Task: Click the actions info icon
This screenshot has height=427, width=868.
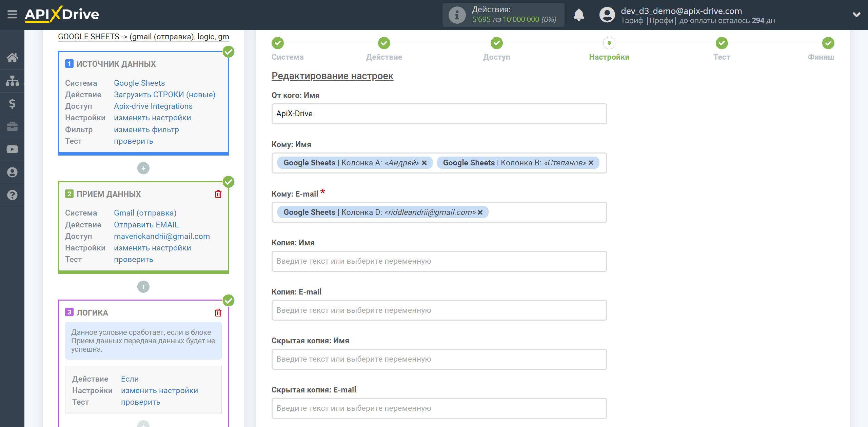Action: tap(457, 15)
